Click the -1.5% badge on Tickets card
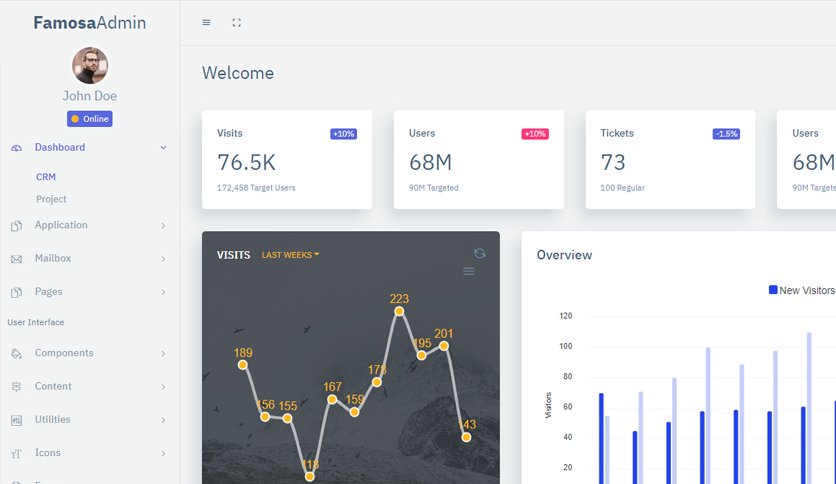The image size is (836, 484). pyautogui.click(x=726, y=134)
